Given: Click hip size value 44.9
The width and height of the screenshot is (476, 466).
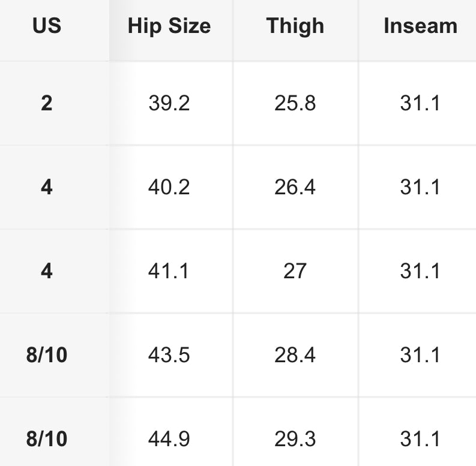Looking at the screenshot, I should tap(169, 439).
